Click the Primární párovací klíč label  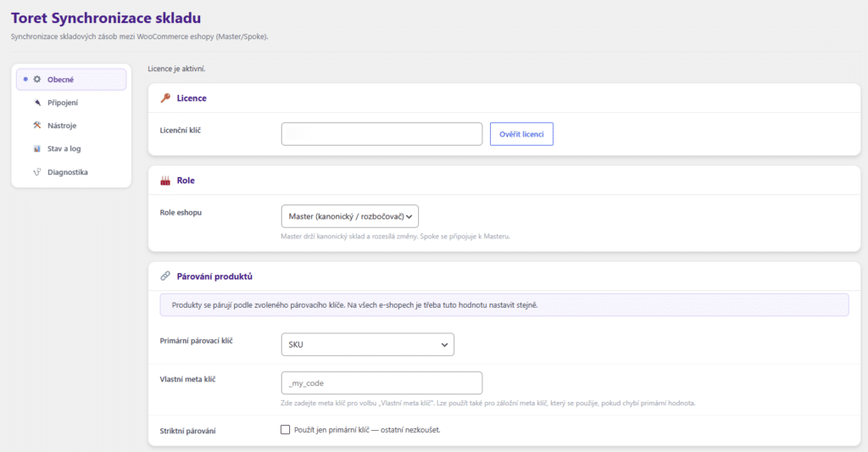(197, 341)
